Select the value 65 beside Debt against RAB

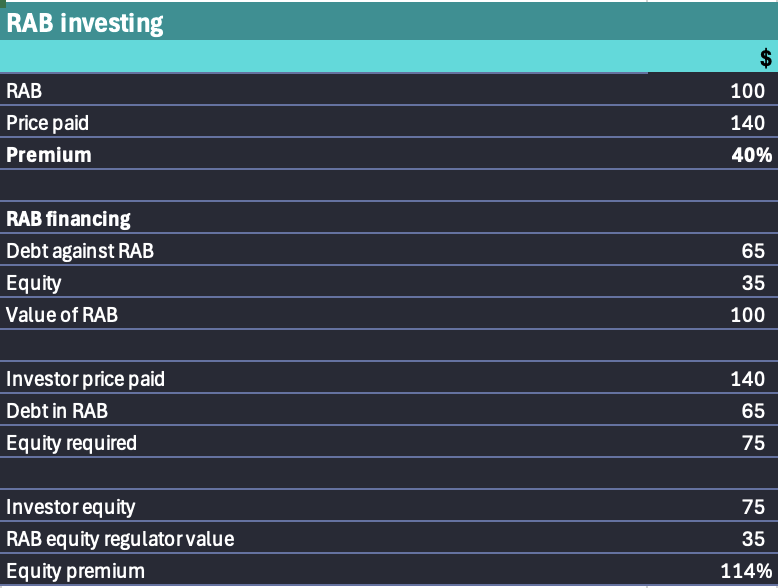pos(753,251)
